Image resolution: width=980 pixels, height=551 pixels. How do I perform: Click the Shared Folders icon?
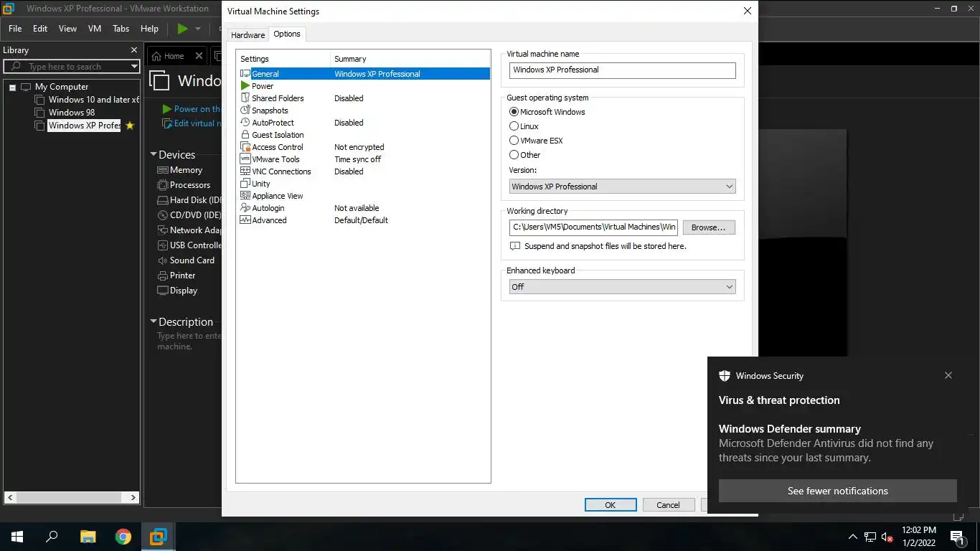click(x=245, y=98)
